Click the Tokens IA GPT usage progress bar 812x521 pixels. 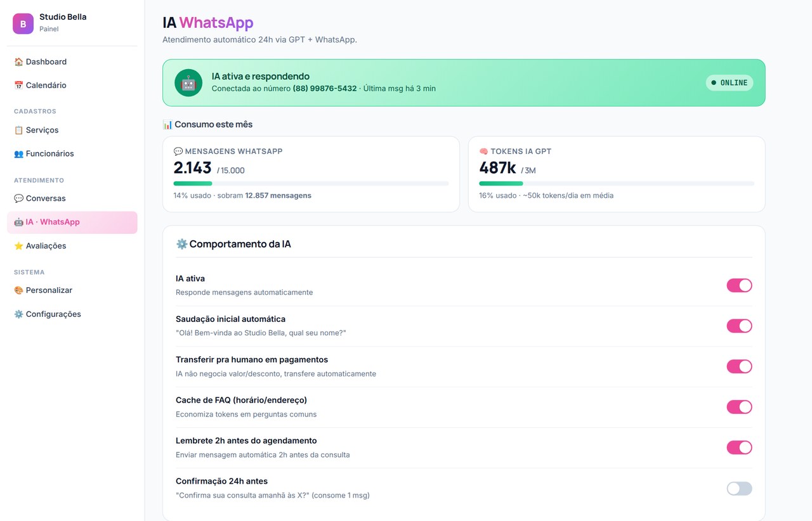(x=617, y=183)
